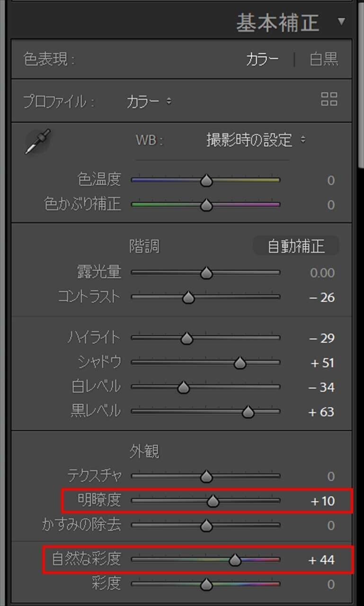Click the 露光量 slider handle

click(x=206, y=272)
